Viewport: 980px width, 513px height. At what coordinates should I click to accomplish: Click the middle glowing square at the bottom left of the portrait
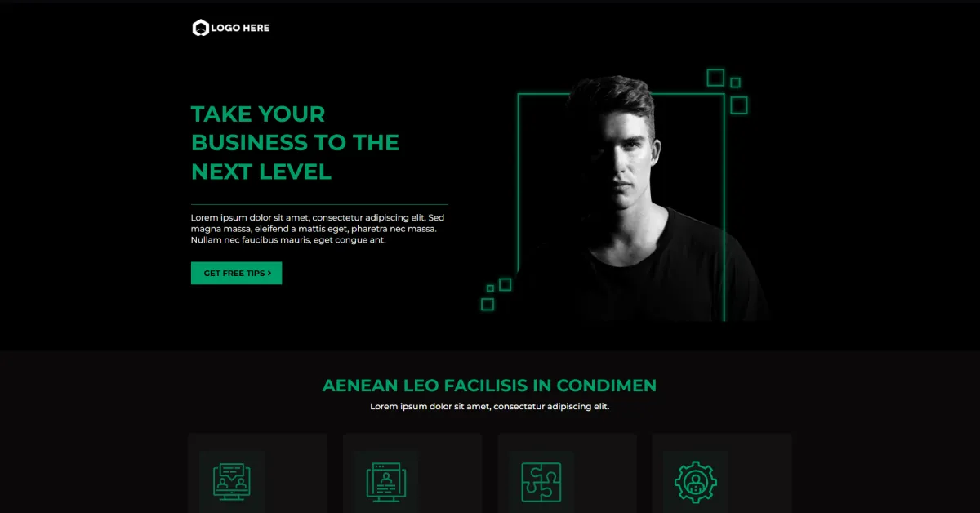click(x=505, y=284)
